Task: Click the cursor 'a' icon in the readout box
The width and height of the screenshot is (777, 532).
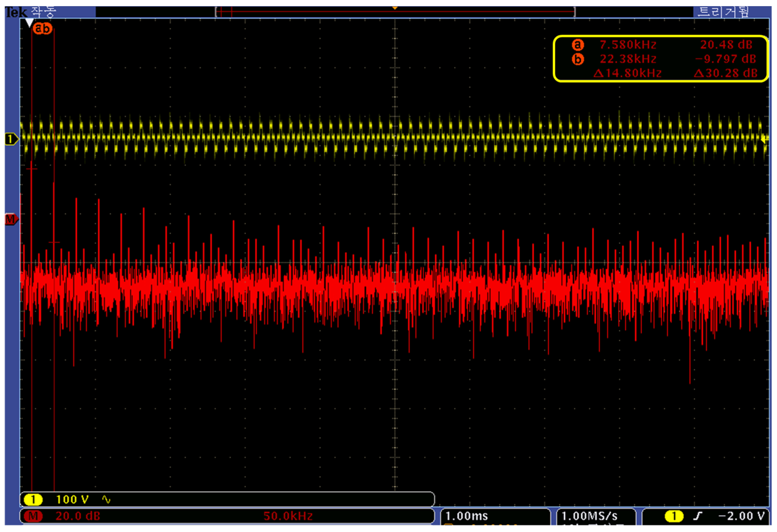Action: pyautogui.click(x=577, y=45)
